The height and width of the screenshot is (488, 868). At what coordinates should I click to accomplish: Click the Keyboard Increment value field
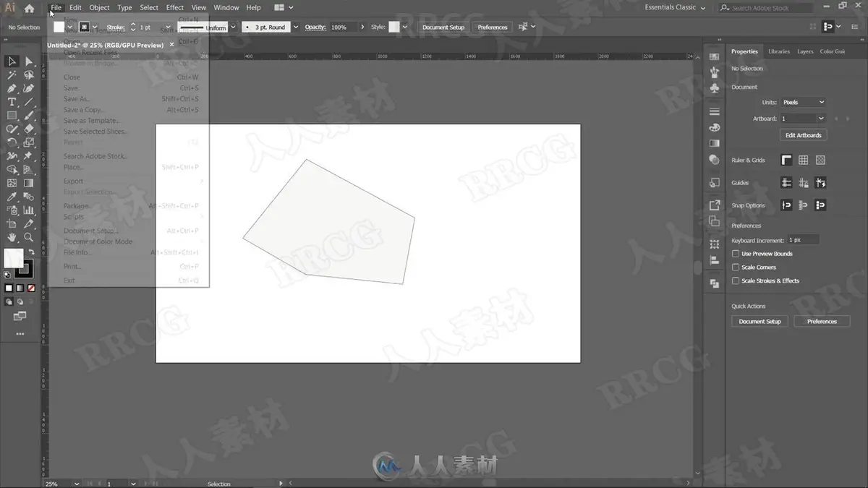[802, 240]
